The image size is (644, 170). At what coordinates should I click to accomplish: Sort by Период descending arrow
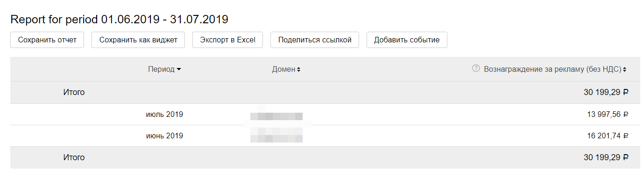179,69
